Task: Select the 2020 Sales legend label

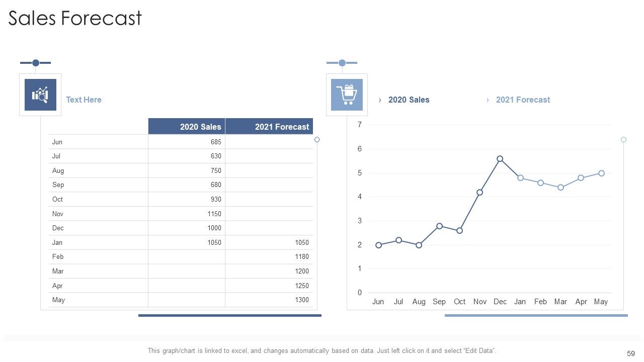Action: click(409, 100)
